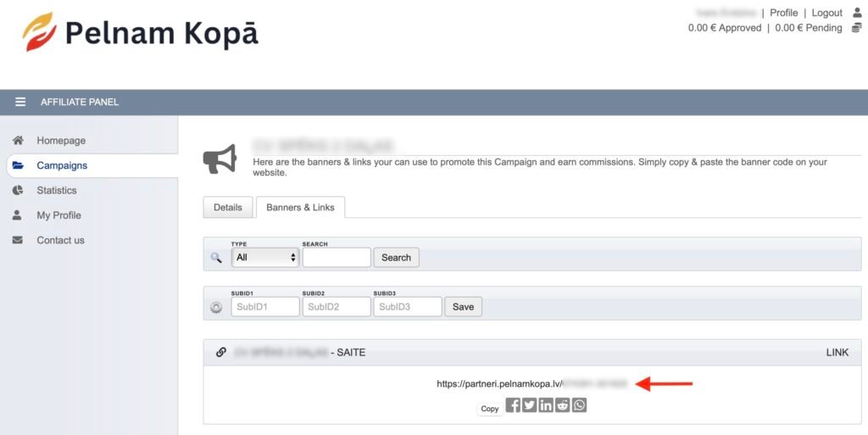Save the SubID values
This screenshot has width=868, height=435.
[x=463, y=307]
